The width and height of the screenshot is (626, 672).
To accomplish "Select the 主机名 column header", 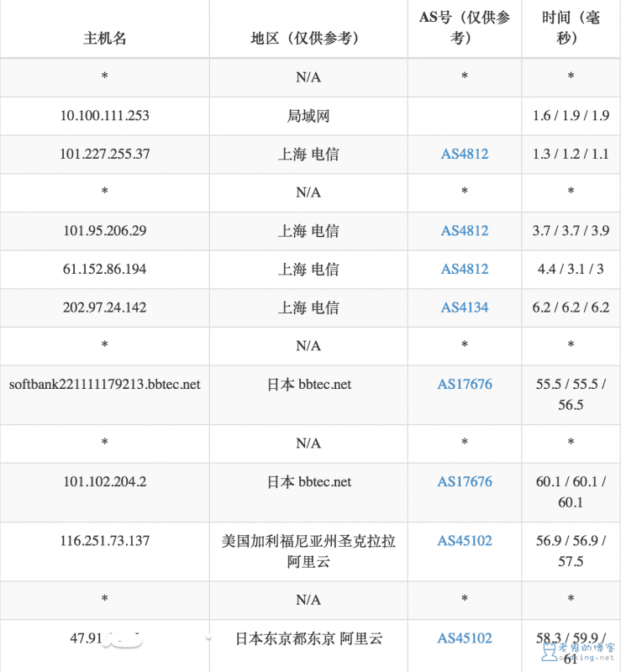I will coord(105,38).
